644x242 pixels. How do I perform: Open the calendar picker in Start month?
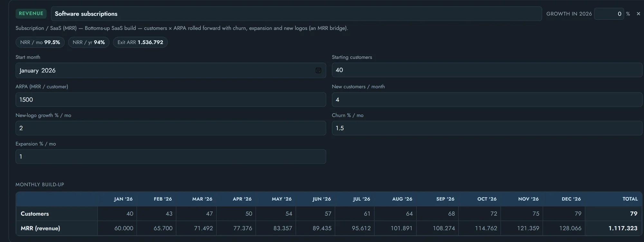(318, 70)
